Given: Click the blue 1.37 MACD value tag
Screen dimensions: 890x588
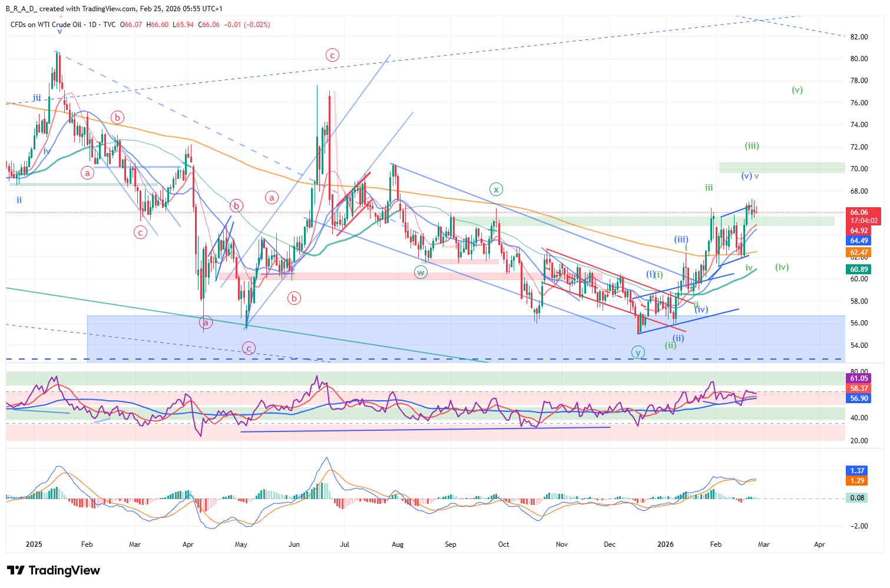Looking at the screenshot, I should (x=858, y=471).
